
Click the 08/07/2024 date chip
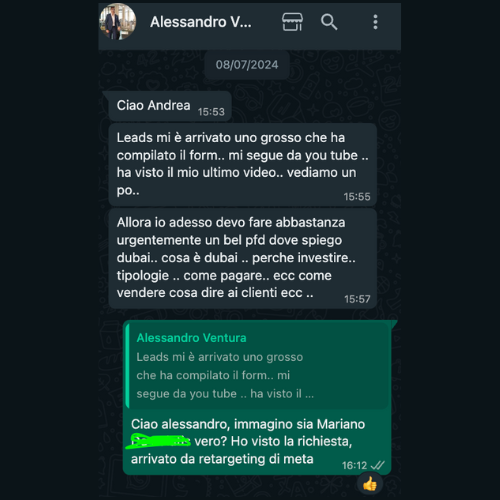247,65
